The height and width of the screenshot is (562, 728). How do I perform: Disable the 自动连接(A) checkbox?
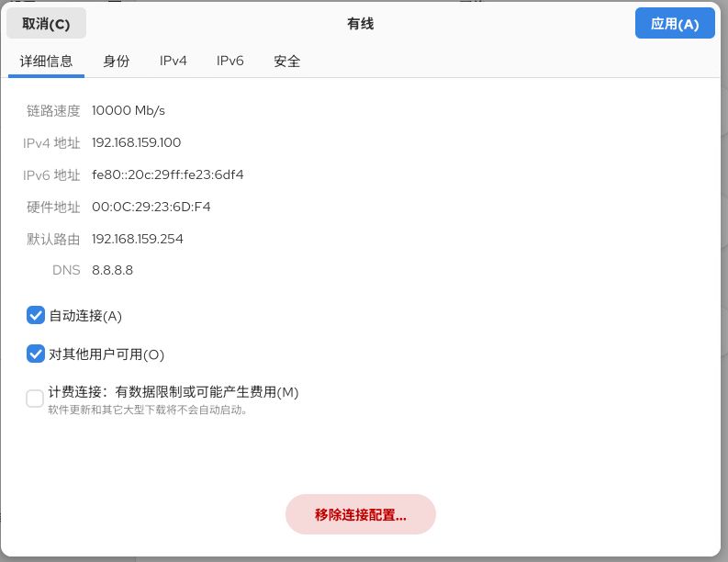pos(36,316)
